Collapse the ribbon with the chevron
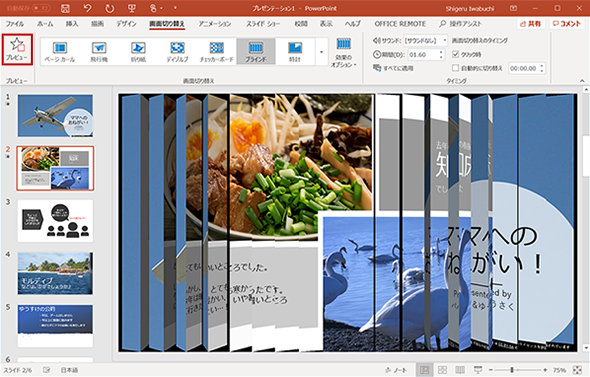The image size is (590, 377). coord(582,81)
